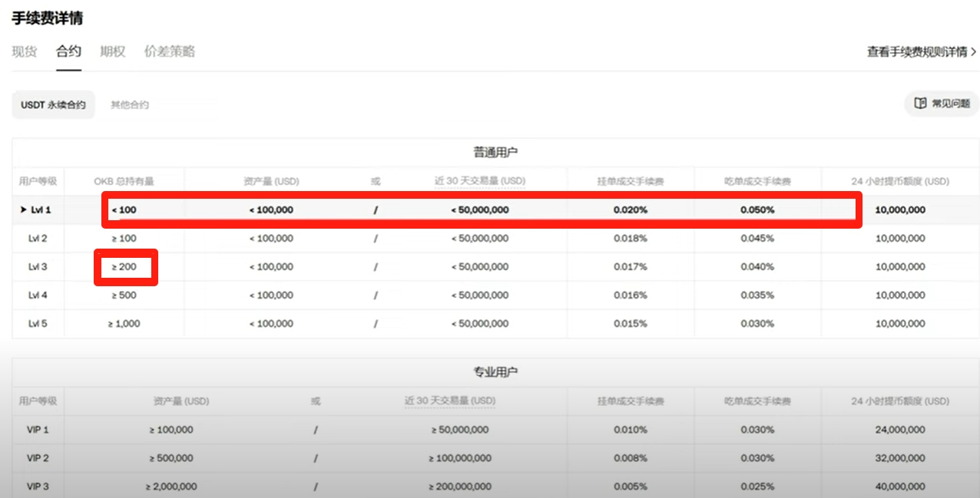Select the Lvl 2 row label
The width and height of the screenshot is (980, 498).
38,239
